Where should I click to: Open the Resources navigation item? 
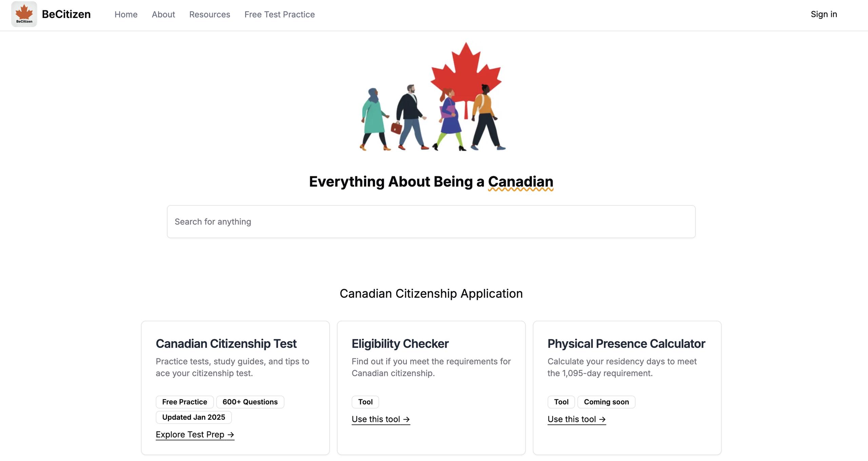coord(210,14)
